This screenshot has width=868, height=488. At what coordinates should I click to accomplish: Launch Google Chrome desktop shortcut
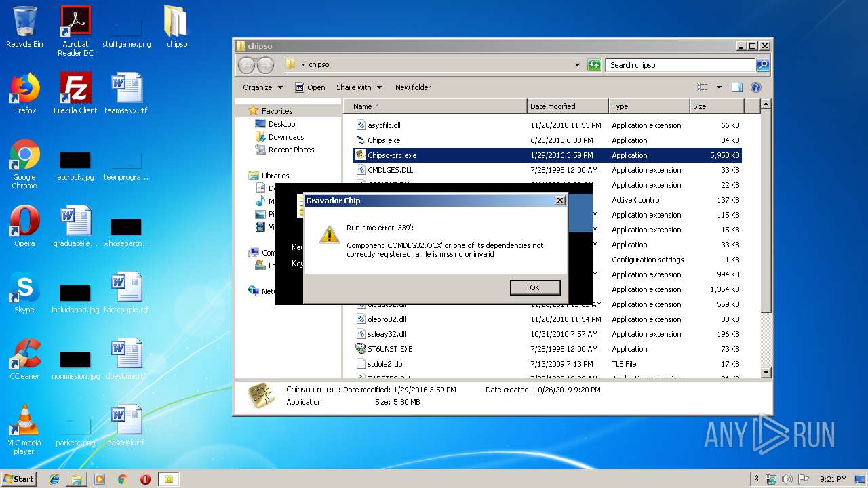click(24, 164)
